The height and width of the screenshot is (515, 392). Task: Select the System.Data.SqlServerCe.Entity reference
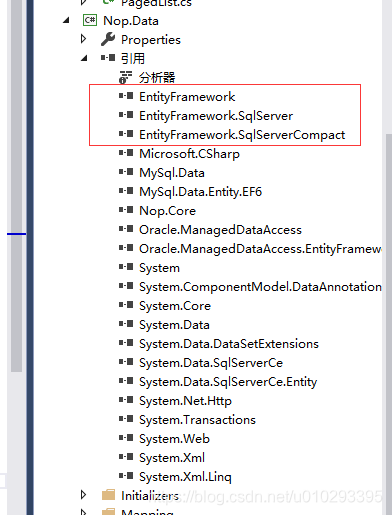click(x=228, y=382)
